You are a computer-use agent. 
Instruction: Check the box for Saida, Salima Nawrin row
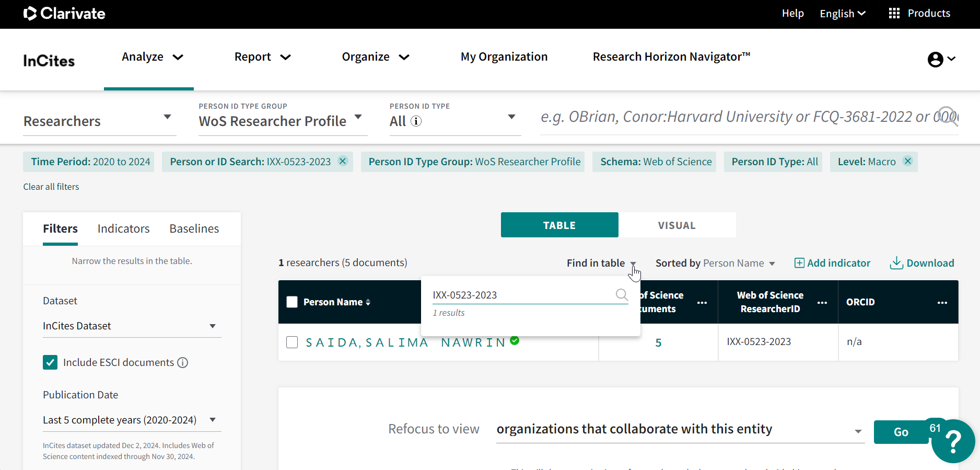292,342
